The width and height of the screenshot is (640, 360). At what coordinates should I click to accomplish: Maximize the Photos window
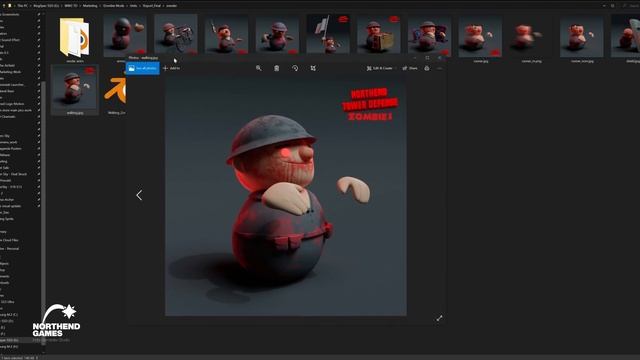click(427, 58)
